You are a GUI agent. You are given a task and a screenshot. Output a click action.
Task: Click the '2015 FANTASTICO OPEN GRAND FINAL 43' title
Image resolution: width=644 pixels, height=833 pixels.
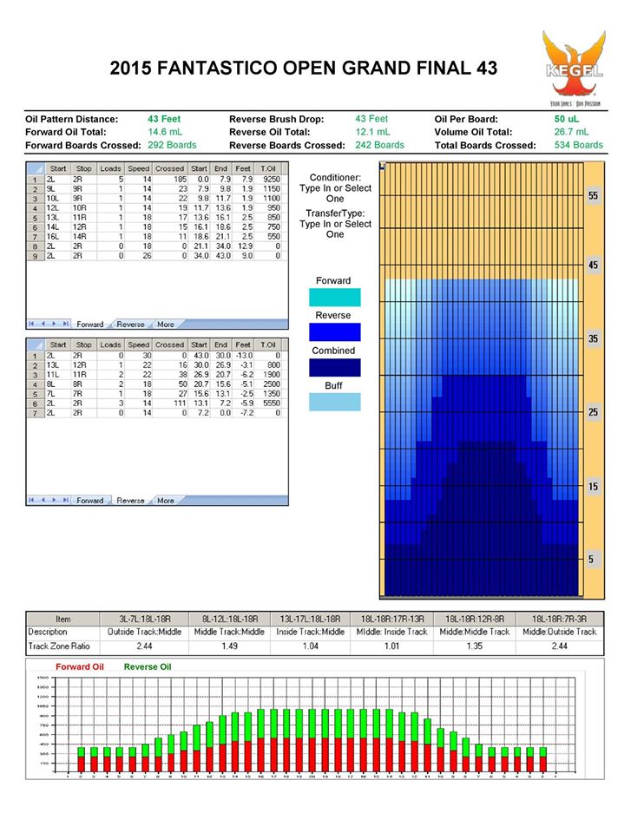click(304, 69)
